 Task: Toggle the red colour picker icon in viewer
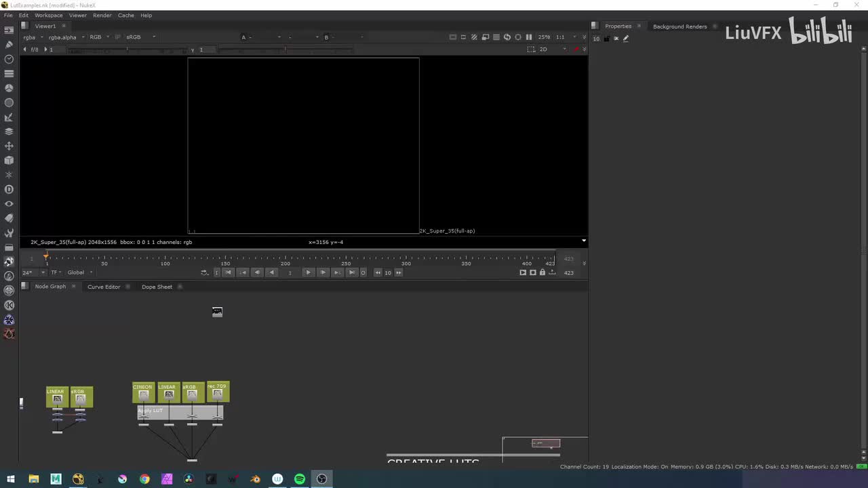576,49
